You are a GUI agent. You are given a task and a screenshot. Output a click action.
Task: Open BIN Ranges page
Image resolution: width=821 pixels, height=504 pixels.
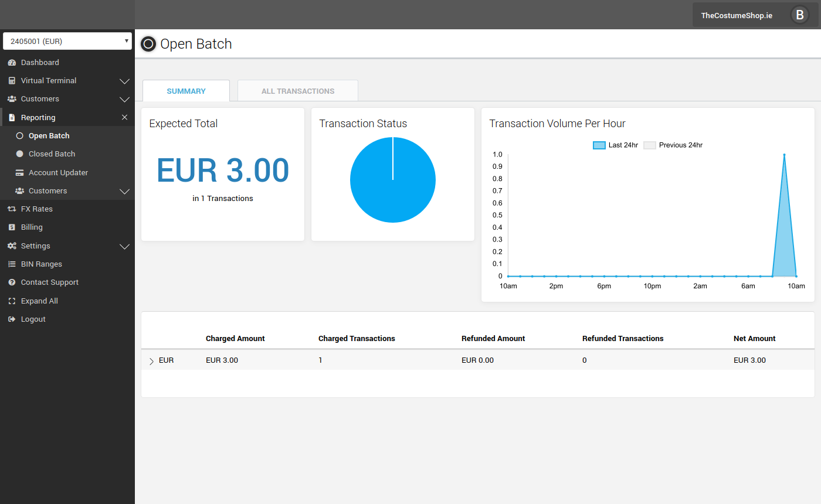tap(42, 264)
